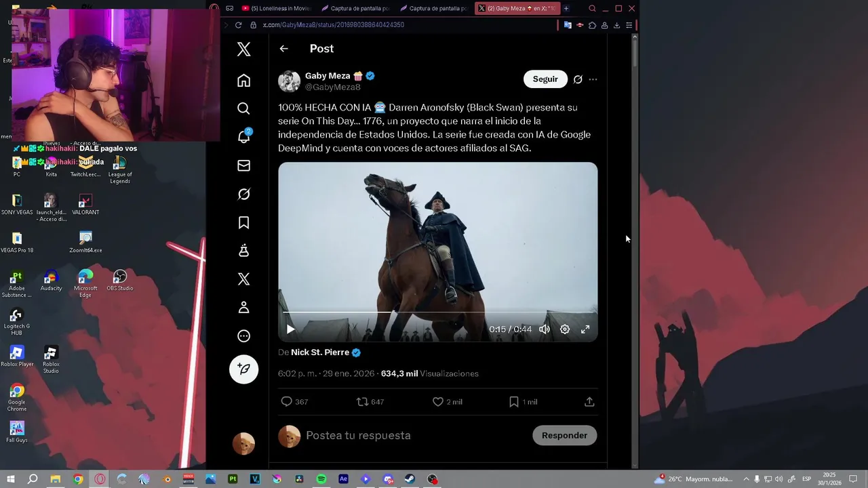The image size is (868, 488).
Task: Open the @GabyMeza8 handle link
Action: [x=333, y=87]
